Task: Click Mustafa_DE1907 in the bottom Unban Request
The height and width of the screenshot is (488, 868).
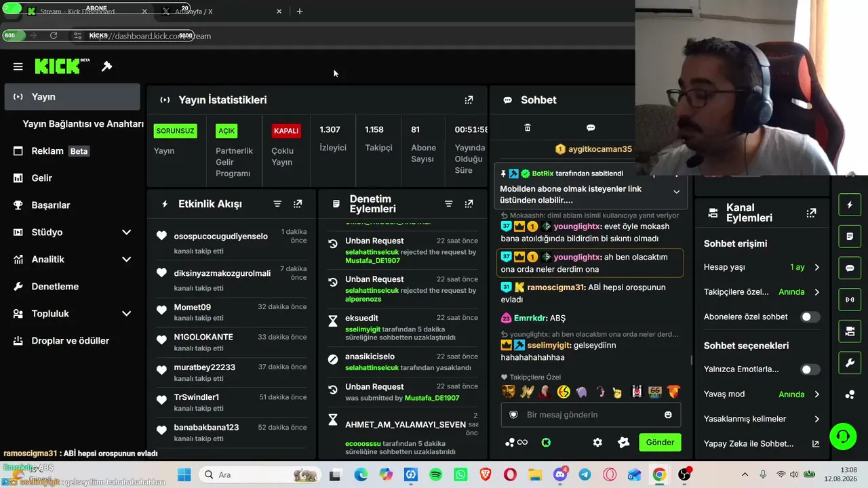Action: click(432, 399)
